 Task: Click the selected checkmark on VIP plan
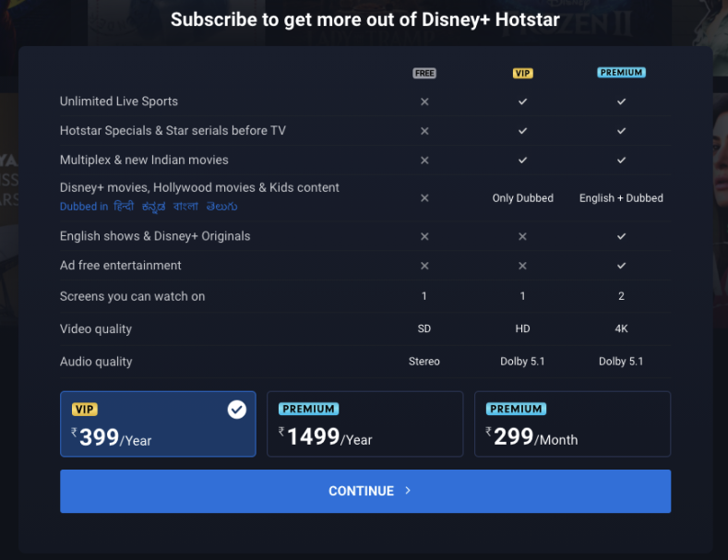(237, 410)
